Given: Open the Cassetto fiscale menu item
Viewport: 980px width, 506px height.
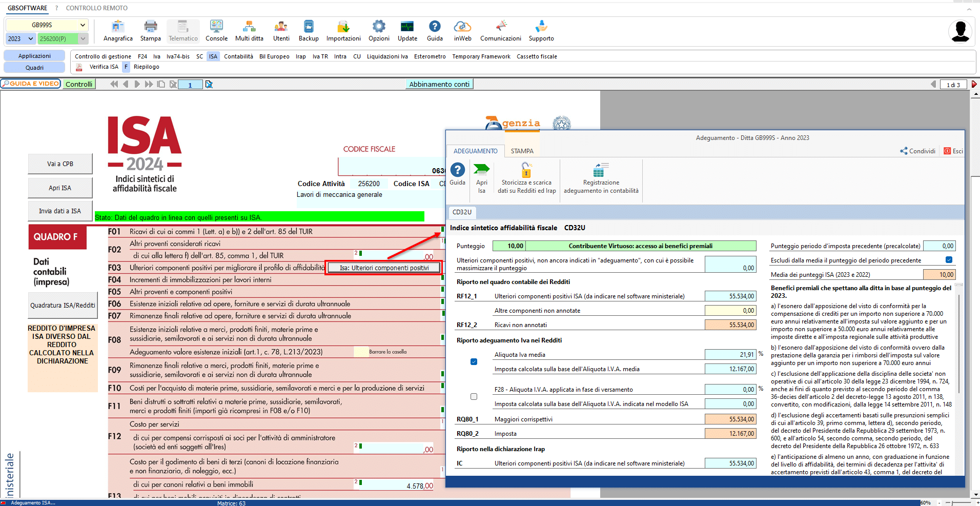Looking at the screenshot, I should pyautogui.click(x=537, y=56).
